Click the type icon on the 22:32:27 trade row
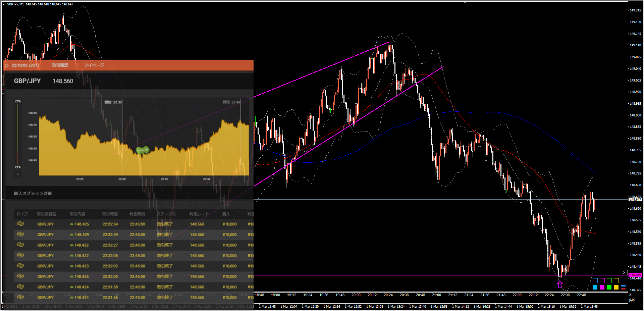644x311 pixels. point(20,245)
